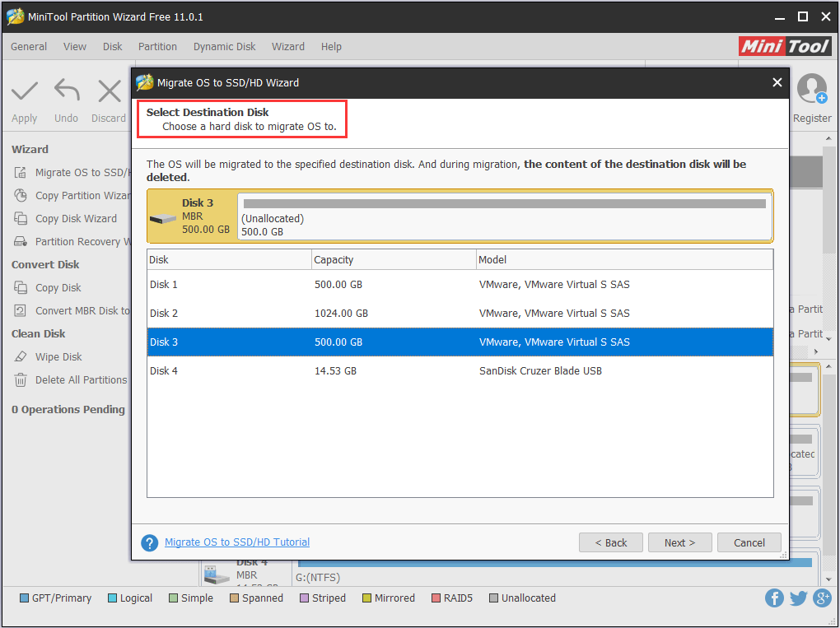Click the Undo arrow icon
Screen dimensions: 840x628
click(x=66, y=91)
